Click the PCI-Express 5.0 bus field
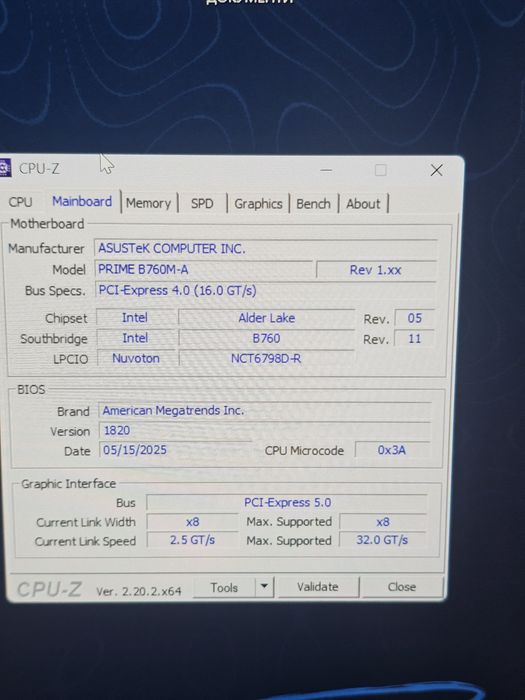 pyautogui.click(x=287, y=503)
